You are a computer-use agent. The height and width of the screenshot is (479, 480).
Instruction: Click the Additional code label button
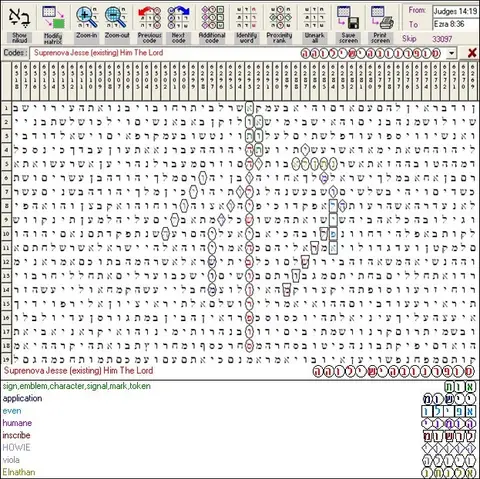[x=212, y=38]
